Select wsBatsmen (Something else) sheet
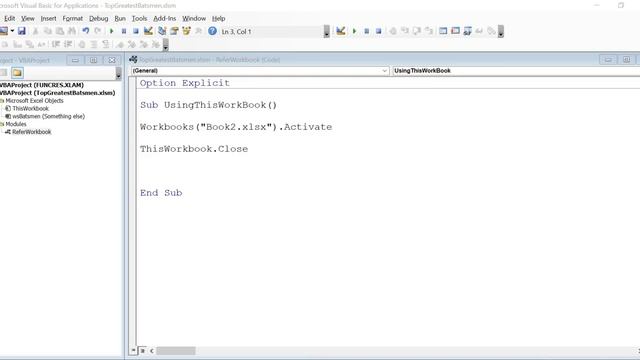The height and width of the screenshot is (360, 640). pos(49,116)
